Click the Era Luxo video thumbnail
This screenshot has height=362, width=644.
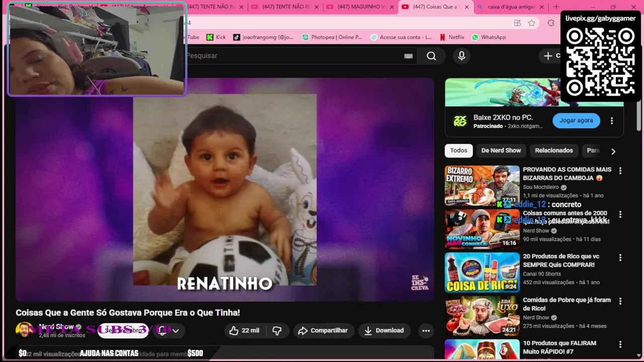coord(482,316)
